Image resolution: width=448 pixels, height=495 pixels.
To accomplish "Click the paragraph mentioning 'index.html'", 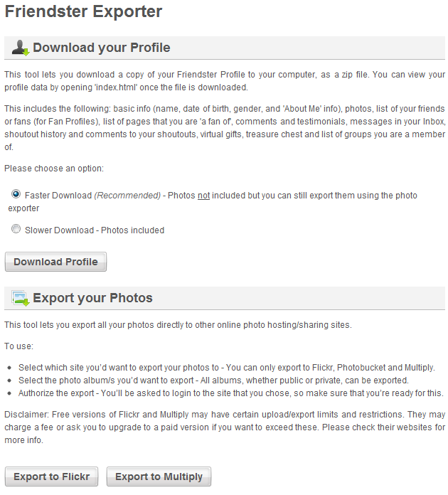I will 224,80.
